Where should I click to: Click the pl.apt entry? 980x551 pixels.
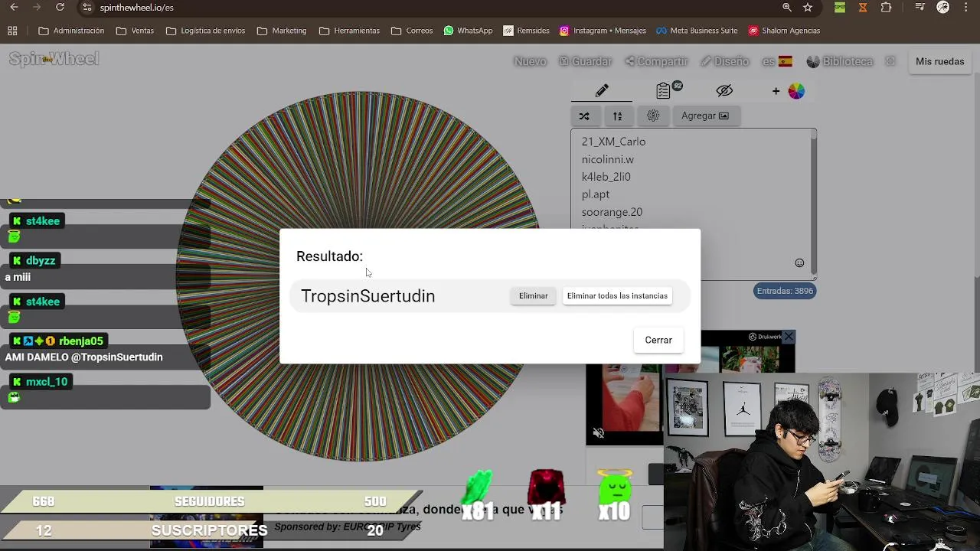pyautogui.click(x=595, y=194)
